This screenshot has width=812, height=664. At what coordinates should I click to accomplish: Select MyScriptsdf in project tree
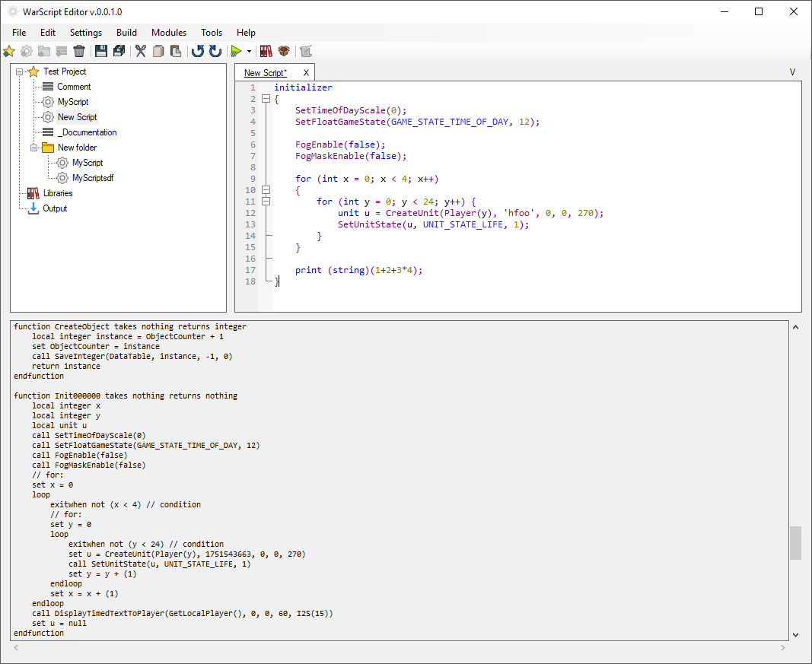pos(93,178)
